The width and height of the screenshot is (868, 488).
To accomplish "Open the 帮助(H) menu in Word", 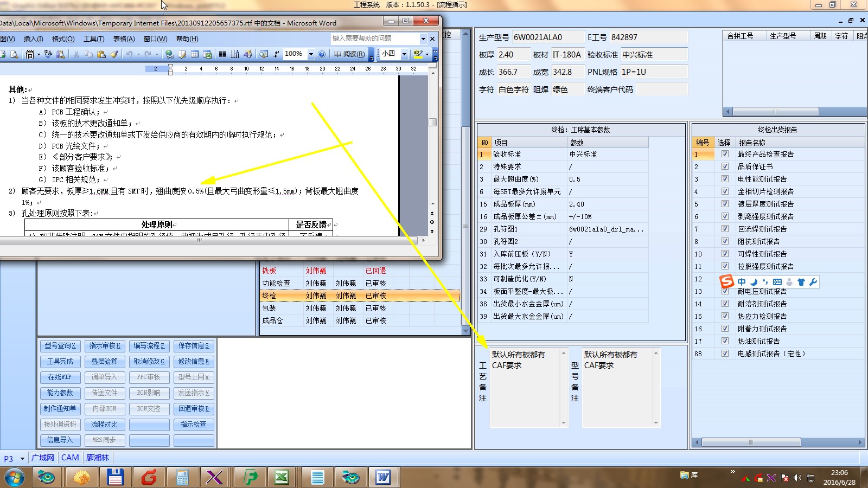I will (187, 39).
